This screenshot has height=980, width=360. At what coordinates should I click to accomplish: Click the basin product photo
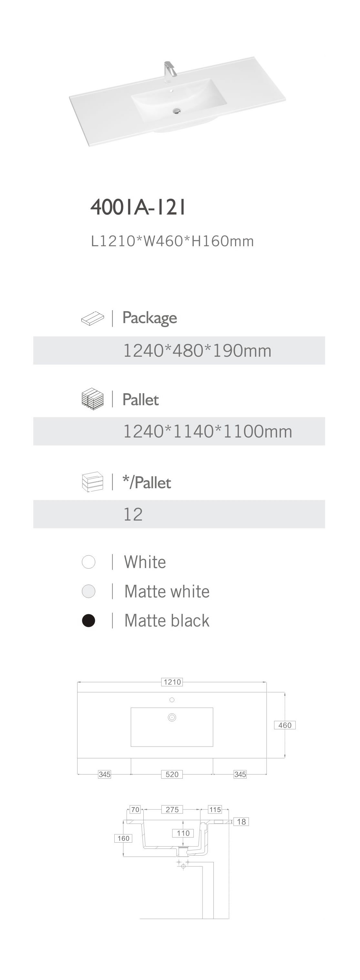pos(177,103)
